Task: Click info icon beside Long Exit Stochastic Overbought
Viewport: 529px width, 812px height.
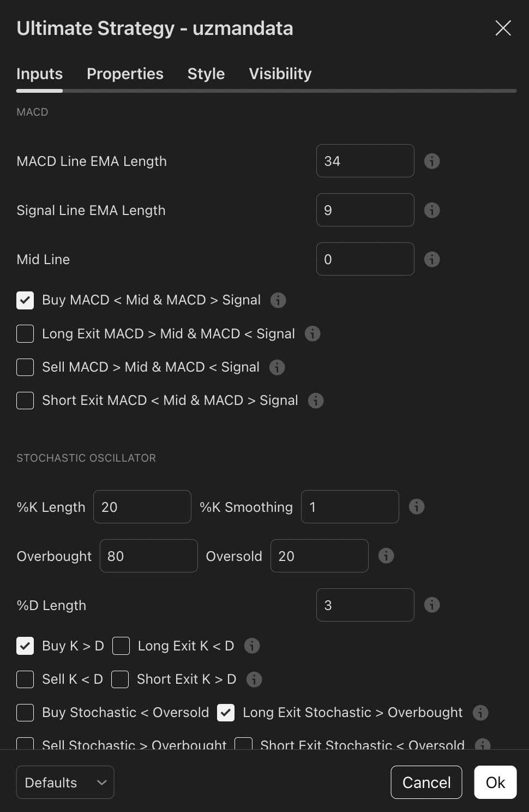Action: [x=480, y=713]
